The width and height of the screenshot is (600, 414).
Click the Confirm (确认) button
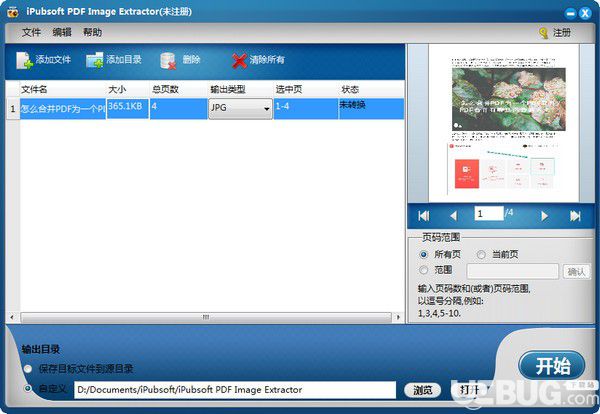point(576,272)
